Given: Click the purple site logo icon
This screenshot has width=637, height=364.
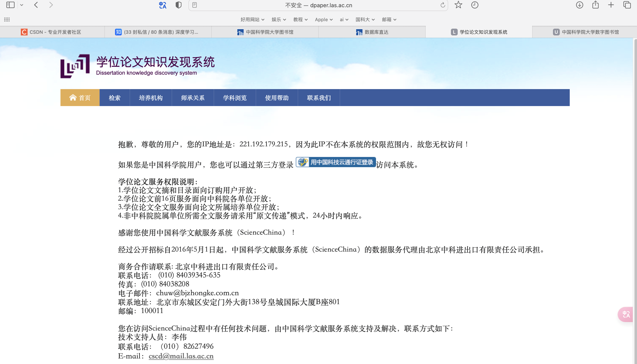Looking at the screenshot, I should (75, 66).
